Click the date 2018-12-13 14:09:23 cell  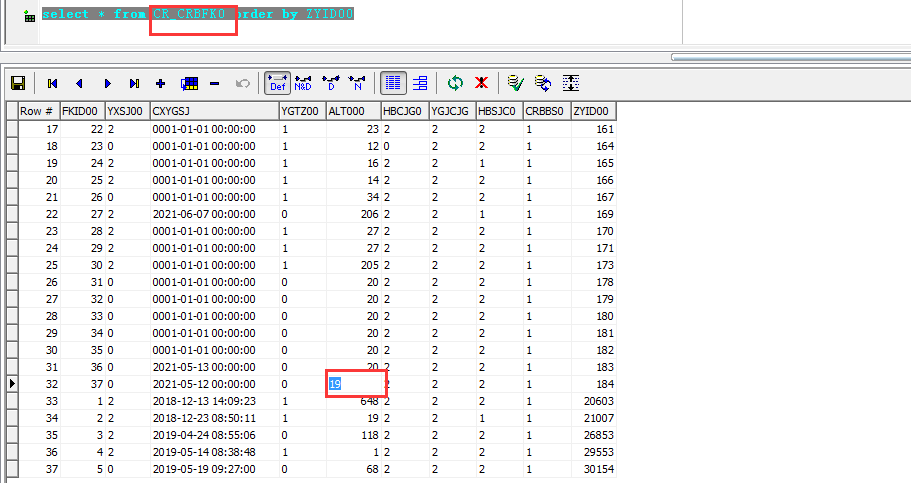(x=214, y=401)
